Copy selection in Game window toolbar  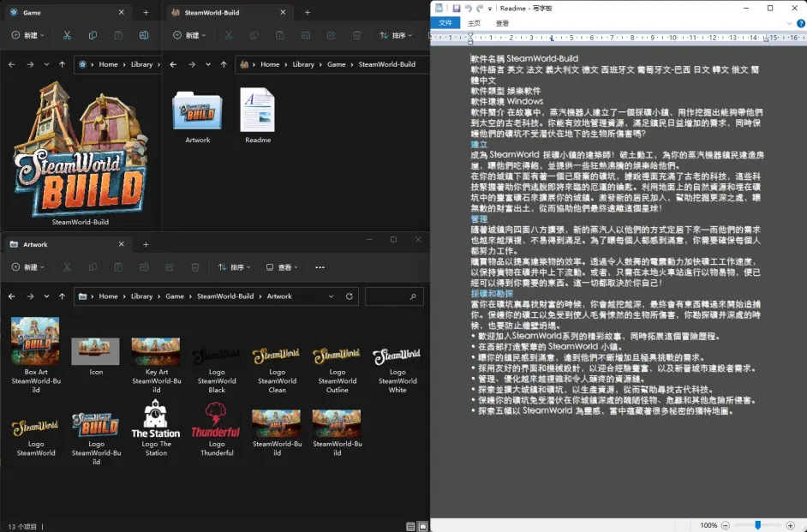click(93, 35)
